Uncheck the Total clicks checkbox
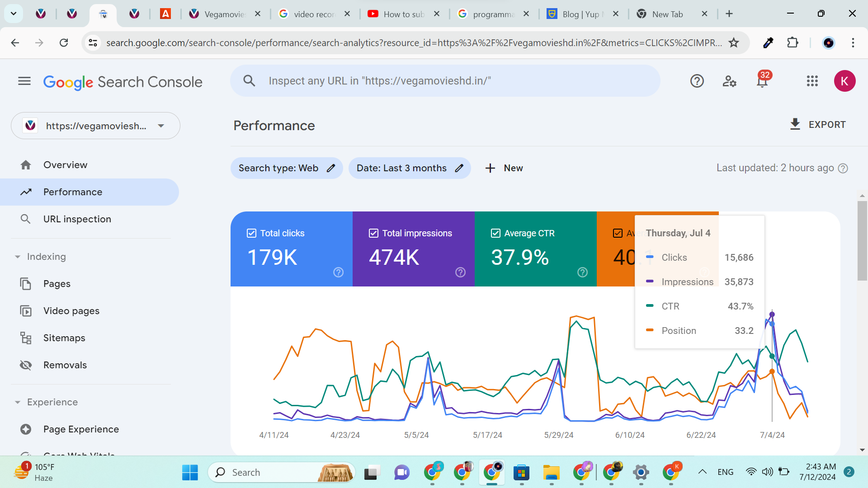 point(251,233)
